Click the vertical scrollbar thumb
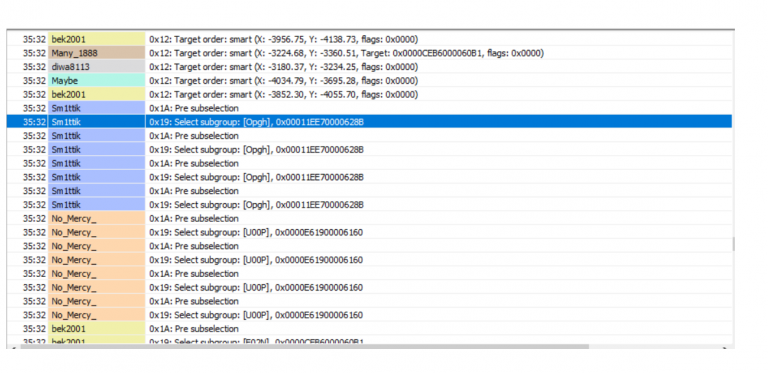 (733, 244)
